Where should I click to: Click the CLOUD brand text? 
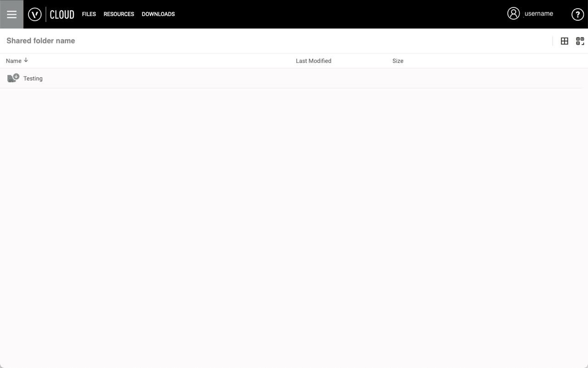62,14
